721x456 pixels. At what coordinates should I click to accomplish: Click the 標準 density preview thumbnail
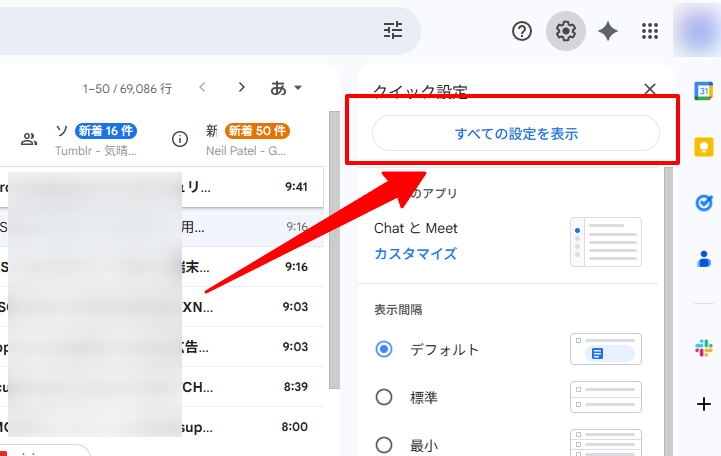pyautogui.click(x=606, y=397)
